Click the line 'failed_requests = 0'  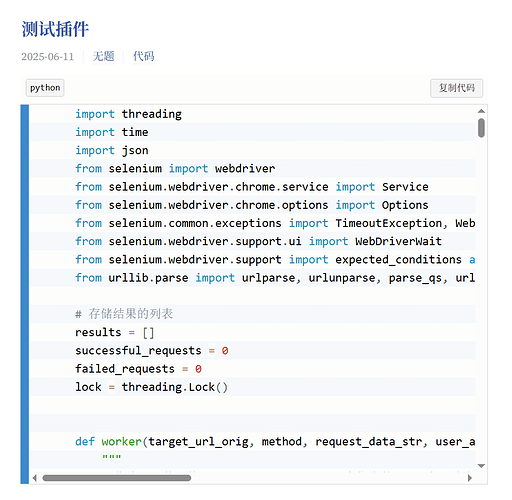138,369
